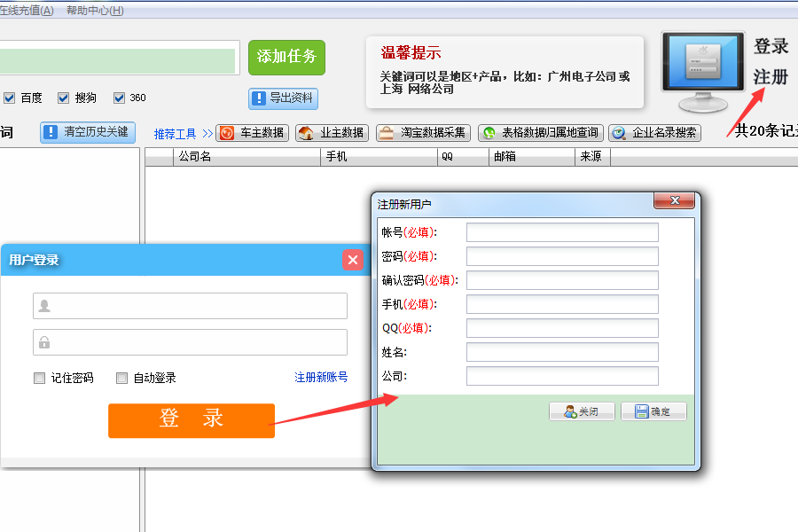Enable 自动登录 option
This screenshot has height=532, width=798.
coord(121,378)
